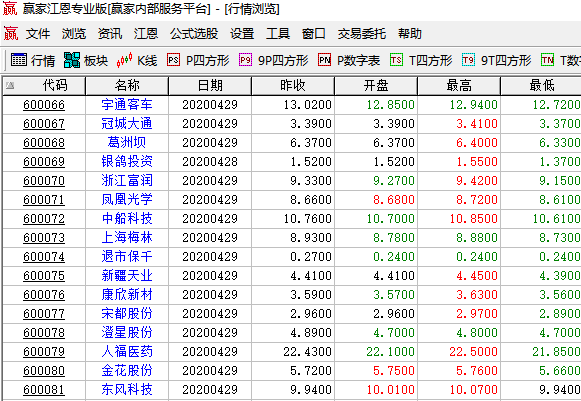Open the 板块 sector view icon
The image size is (581, 401).
pos(72,60)
